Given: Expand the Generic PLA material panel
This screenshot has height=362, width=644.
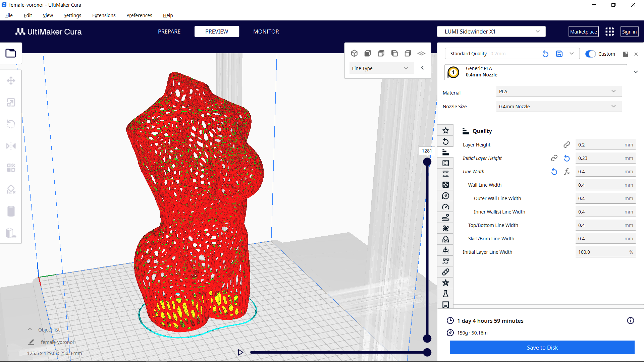Looking at the screenshot, I should [x=636, y=72].
